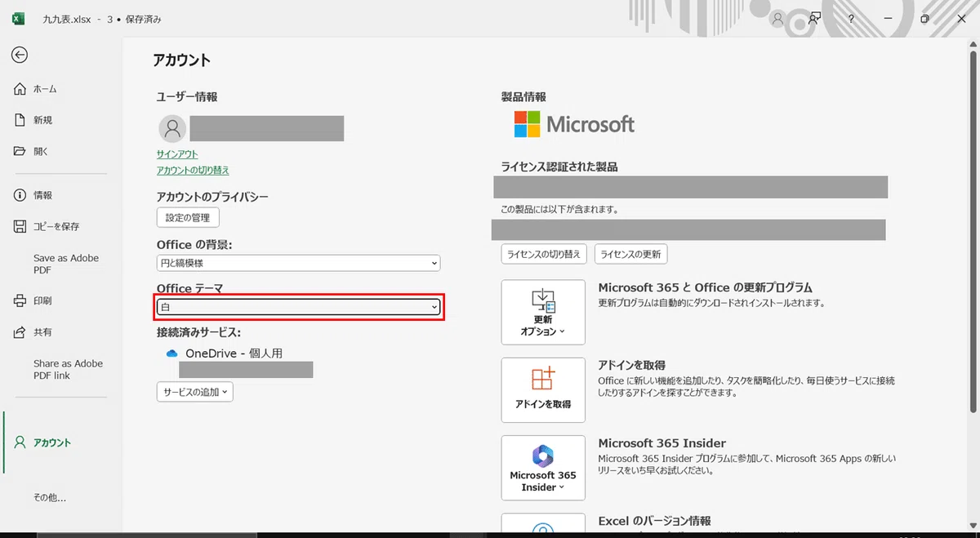This screenshot has width=980, height=538.
Task: Click the 共有 share icon
Action: click(x=20, y=332)
